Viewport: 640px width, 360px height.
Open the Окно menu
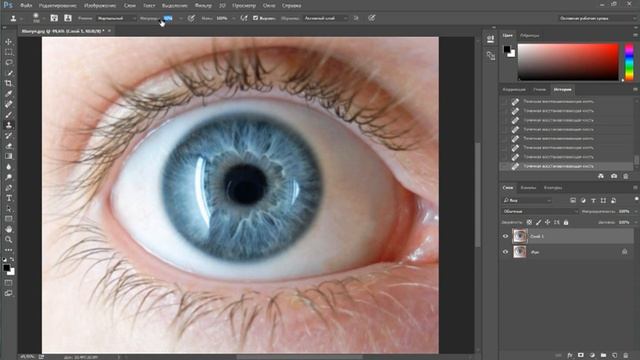[269, 6]
